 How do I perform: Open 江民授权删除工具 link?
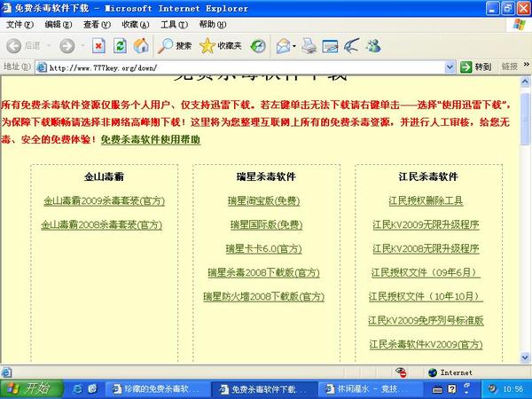(426, 200)
